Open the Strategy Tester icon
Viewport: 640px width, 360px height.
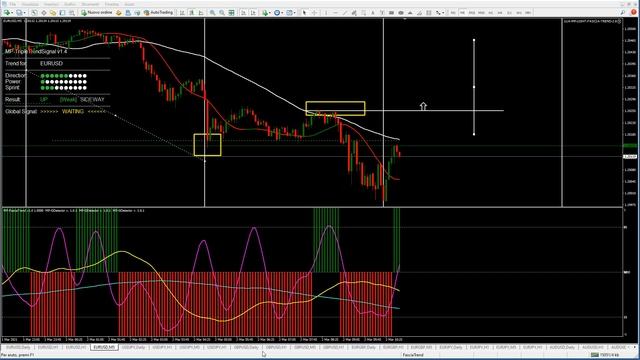(x=71, y=13)
